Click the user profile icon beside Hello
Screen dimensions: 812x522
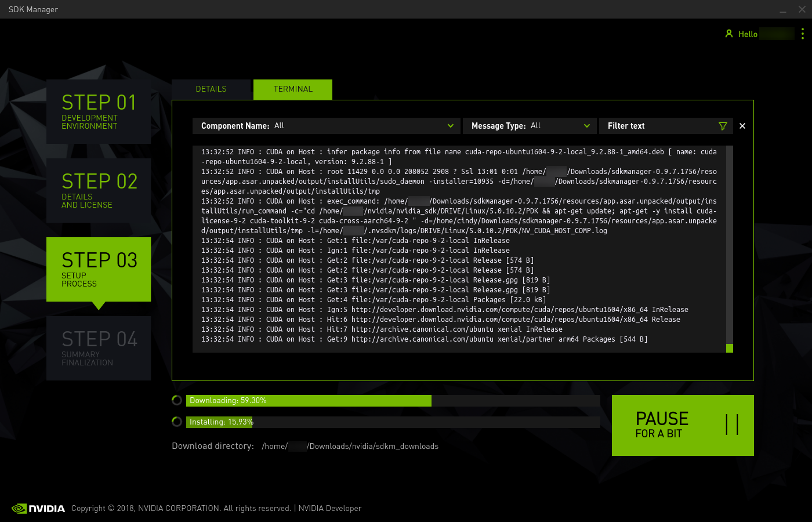[729, 34]
